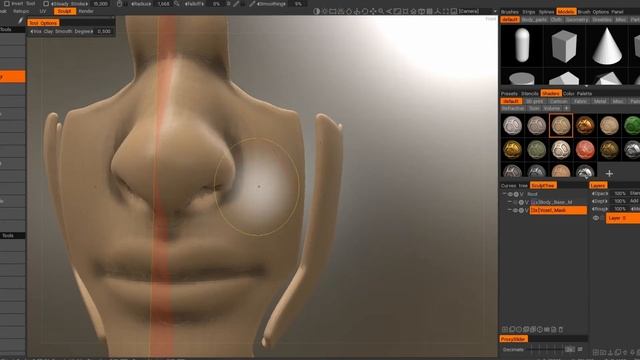Image resolution: width=640 pixels, height=360 pixels.
Task: Open the Proxy Slider tab
Action: tap(514, 339)
